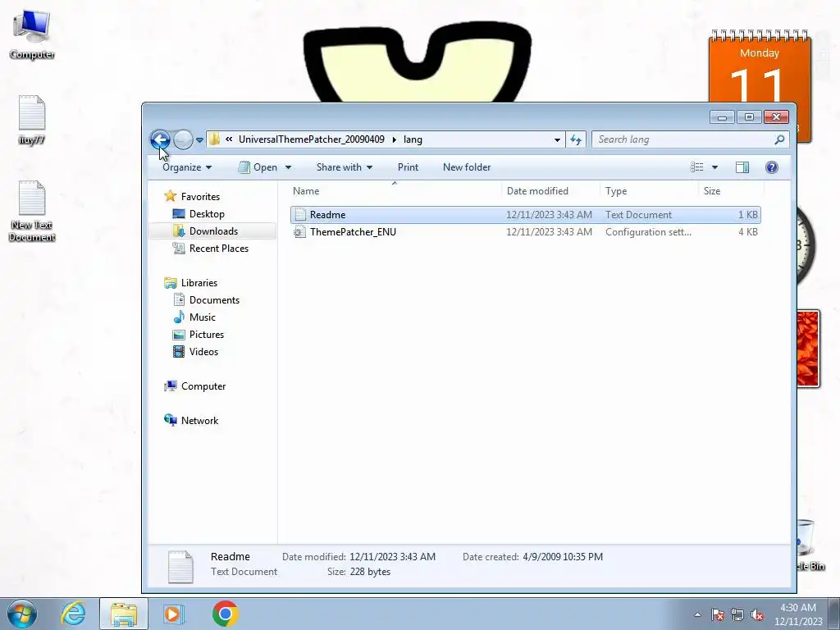Expand the Open button dropdown arrow

288,167
